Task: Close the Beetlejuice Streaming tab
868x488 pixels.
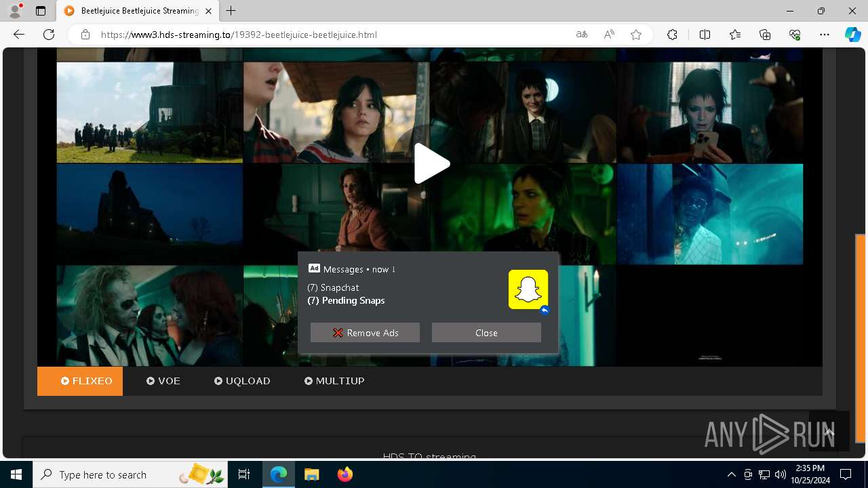Action: (x=208, y=11)
